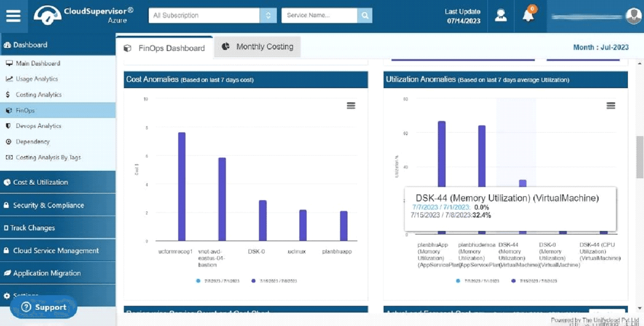Click the CloudSupervisor Azure logo
Viewport: 644px width, 326px height.
coord(83,15)
